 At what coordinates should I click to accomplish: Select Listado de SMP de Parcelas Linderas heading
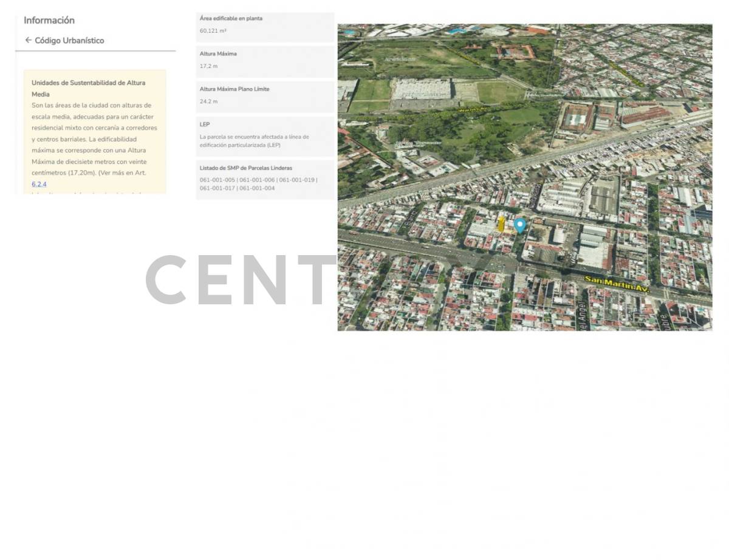point(245,168)
